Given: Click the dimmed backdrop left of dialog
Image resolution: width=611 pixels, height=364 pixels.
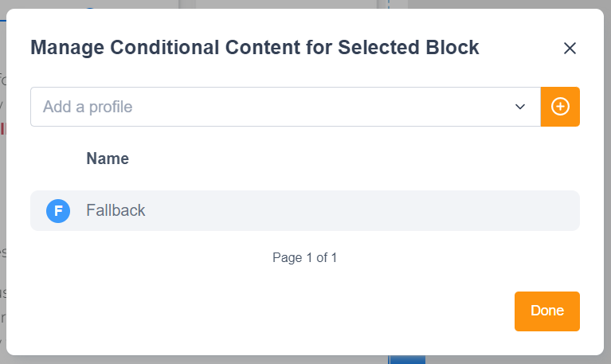Looking at the screenshot, I should 3,199.
